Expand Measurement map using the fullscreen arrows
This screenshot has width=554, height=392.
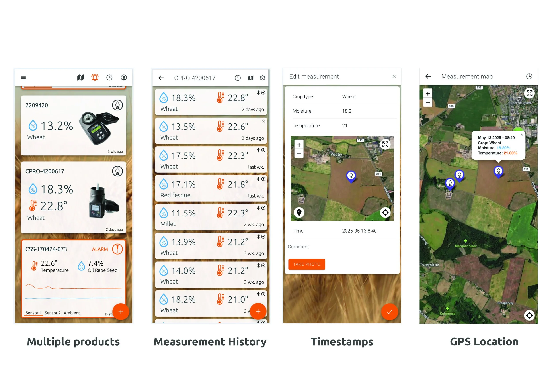click(x=529, y=93)
